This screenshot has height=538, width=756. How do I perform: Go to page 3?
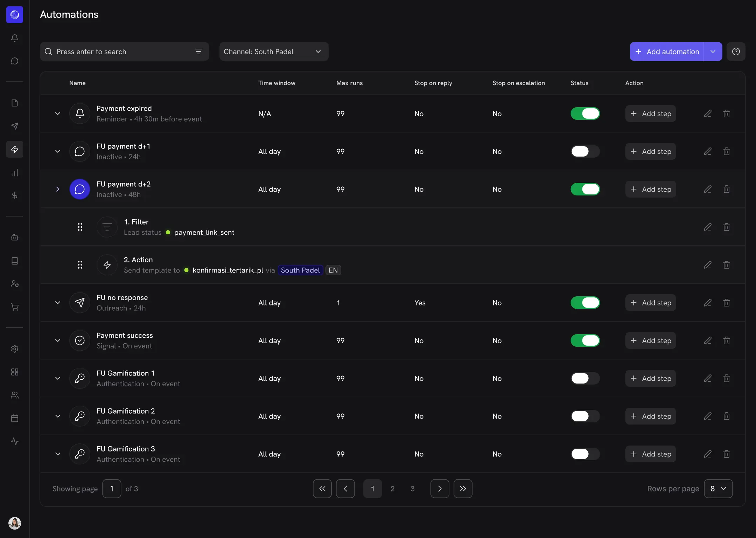coord(413,489)
